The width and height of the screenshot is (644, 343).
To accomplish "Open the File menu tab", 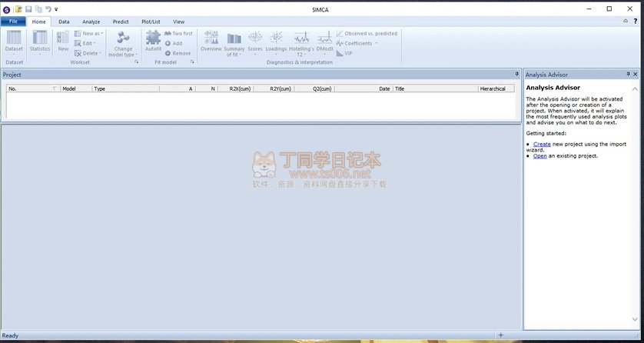I will click(13, 22).
